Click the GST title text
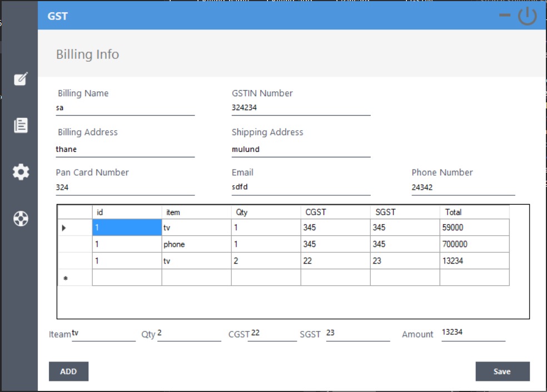The height and width of the screenshot is (392, 547). 58,16
